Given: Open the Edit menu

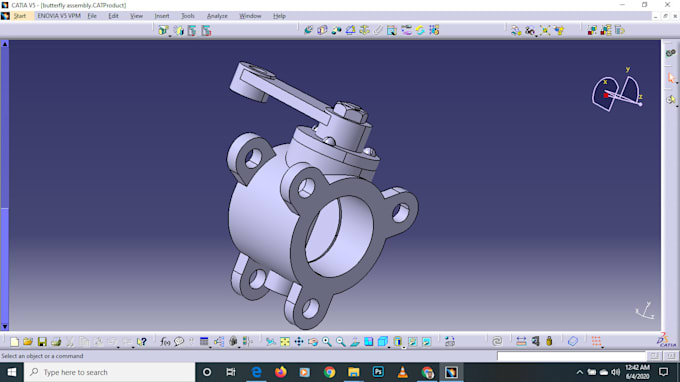Looking at the screenshot, I should pos(113,16).
